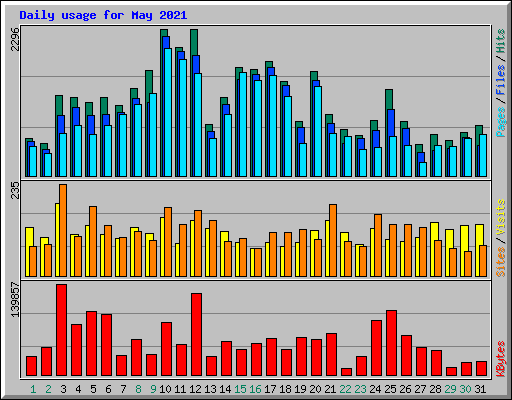
Task: Click the x-axis day label 24
Action: point(375,389)
